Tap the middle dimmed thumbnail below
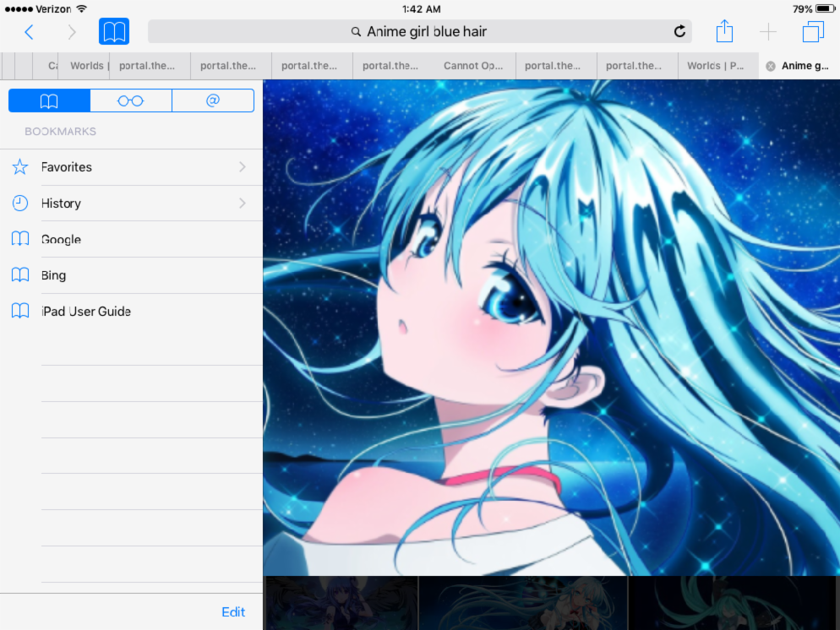 point(523,603)
